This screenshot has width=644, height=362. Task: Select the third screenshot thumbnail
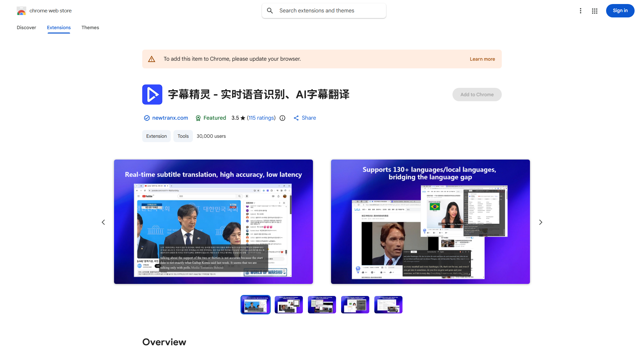pyautogui.click(x=322, y=304)
